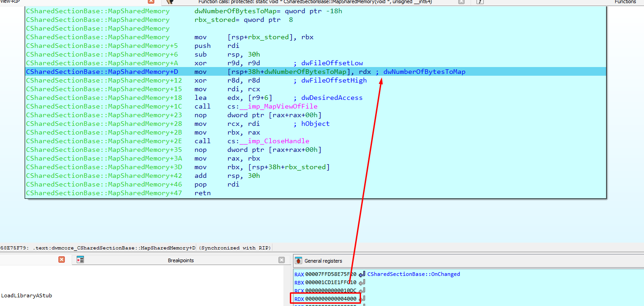
Task: Follow the RDX register jump arrow
Action: (x=362, y=299)
